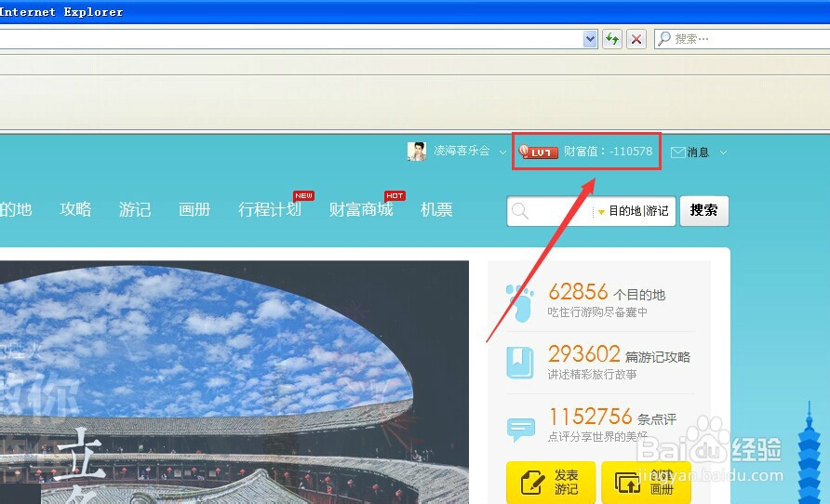This screenshot has width=830, height=504.
Task: Click the 创建画册 yellow button
Action: click(x=647, y=483)
